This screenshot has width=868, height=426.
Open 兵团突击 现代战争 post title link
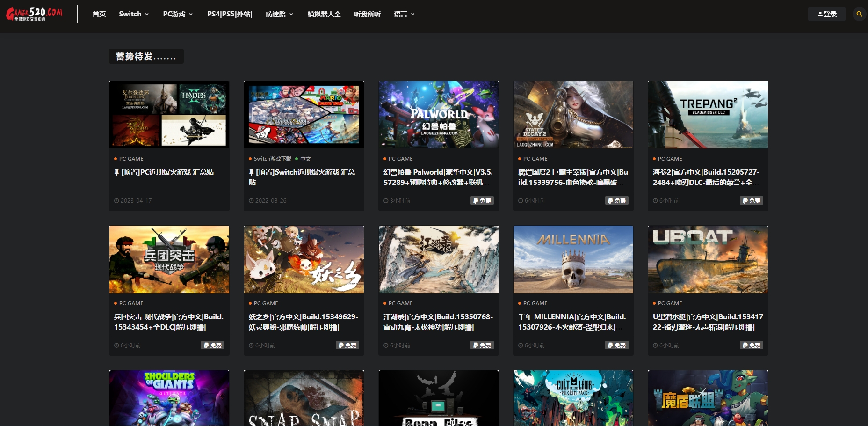click(169, 322)
